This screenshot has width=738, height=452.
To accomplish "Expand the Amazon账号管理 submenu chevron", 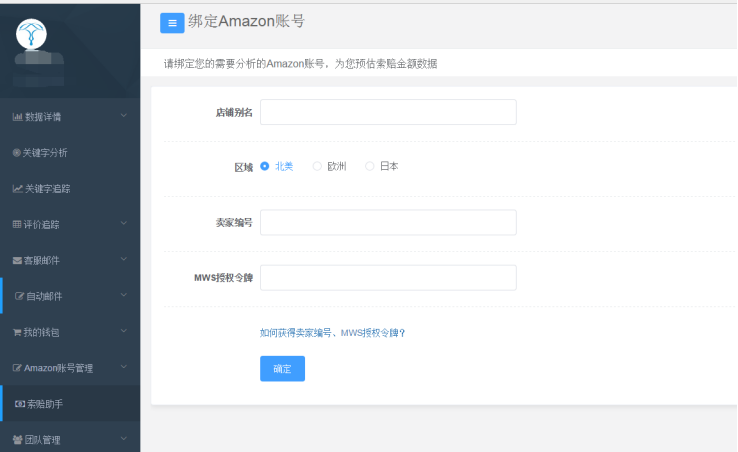I will [x=124, y=367].
